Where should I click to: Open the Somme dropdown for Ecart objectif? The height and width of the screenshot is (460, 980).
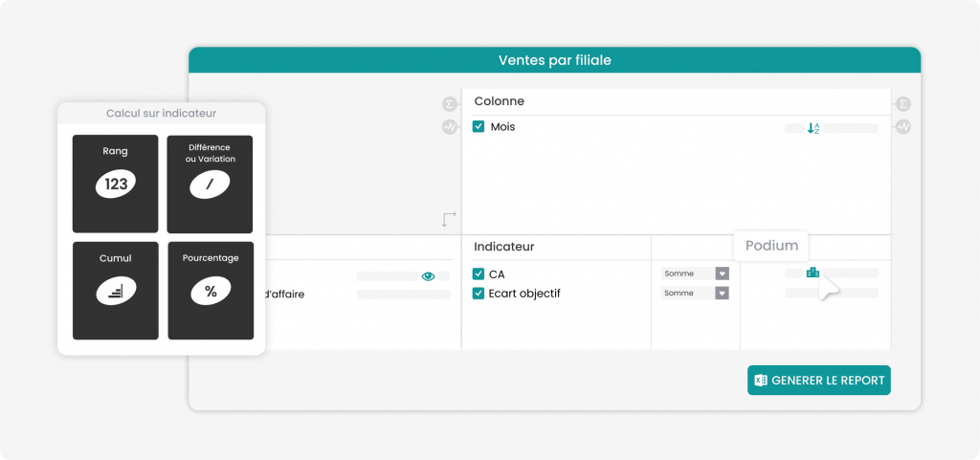[695, 293]
